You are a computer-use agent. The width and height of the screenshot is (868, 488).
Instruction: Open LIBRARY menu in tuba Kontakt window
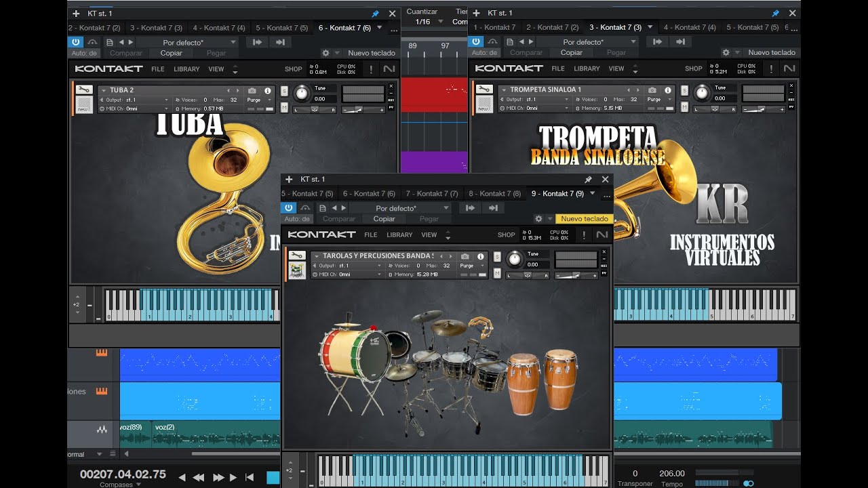pyautogui.click(x=186, y=69)
